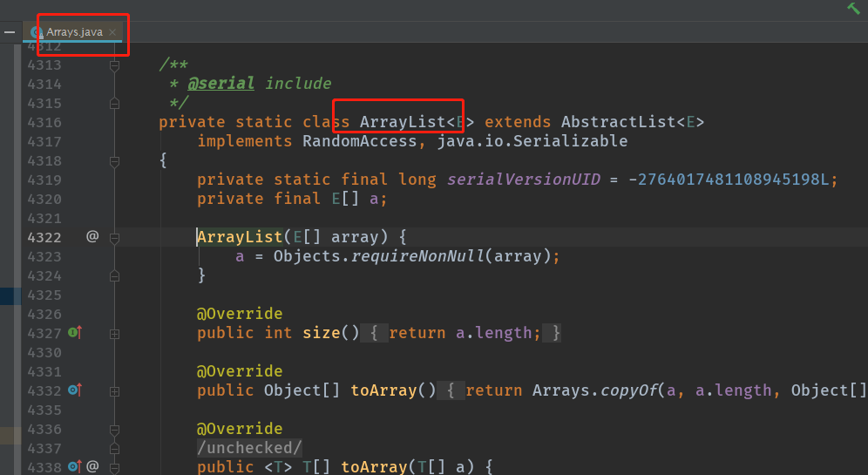
Task: Click fold end marker at line 4315
Action: click(114, 104)
